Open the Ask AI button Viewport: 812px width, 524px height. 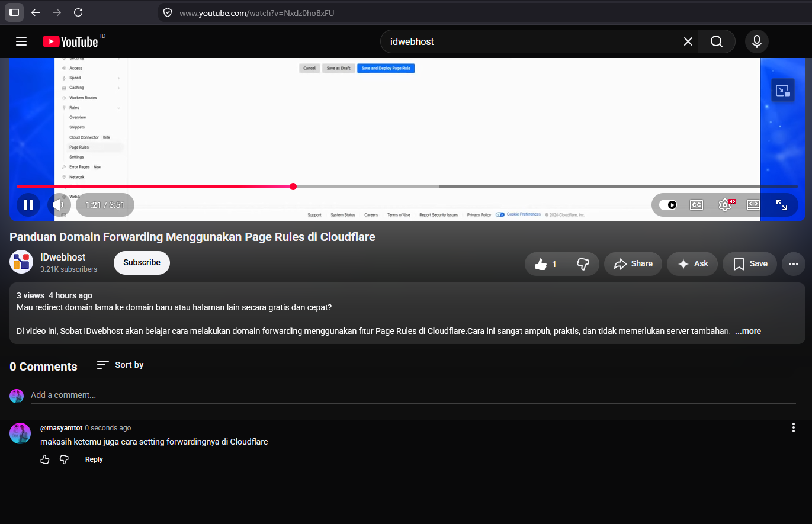pos(692,264)
